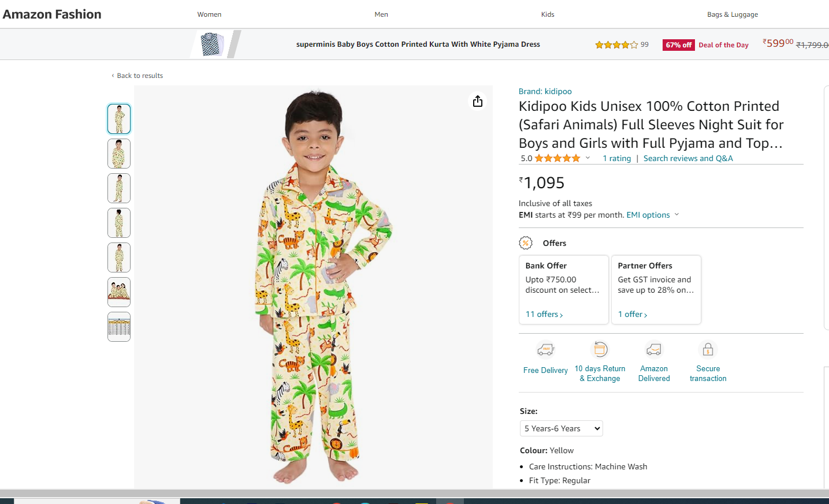This screenshot has height=504, width=829.
Task: Click the Secure transaction lock icon
Action: click(708, 349)
